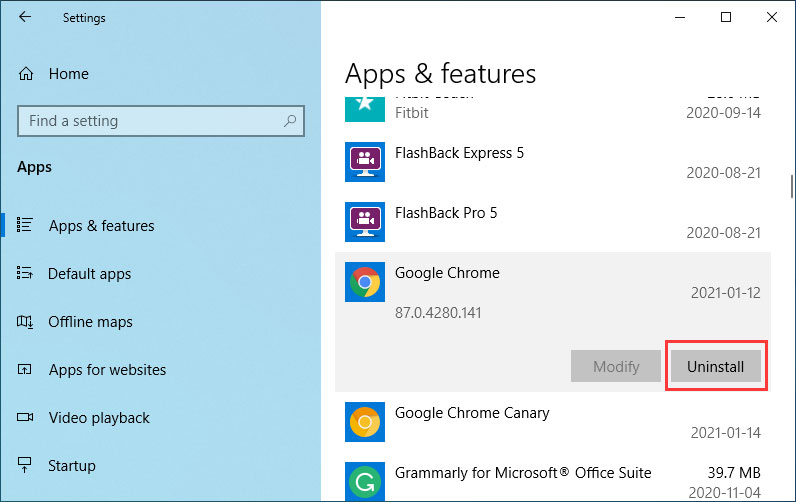The width and height of the screenshot is (796, 502).
Task: Select Apps & features menu item
Action: [x=102, y=225]
